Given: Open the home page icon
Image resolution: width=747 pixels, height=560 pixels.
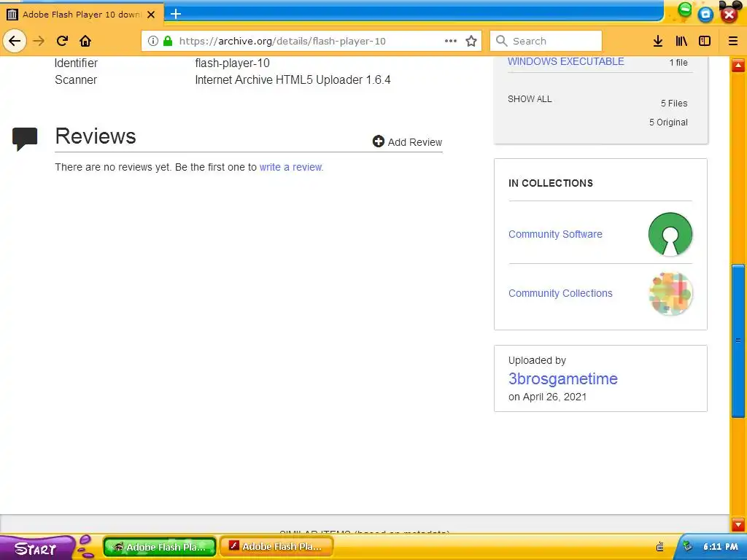Looking at the screenshot, I should click(x=85, y=41).
